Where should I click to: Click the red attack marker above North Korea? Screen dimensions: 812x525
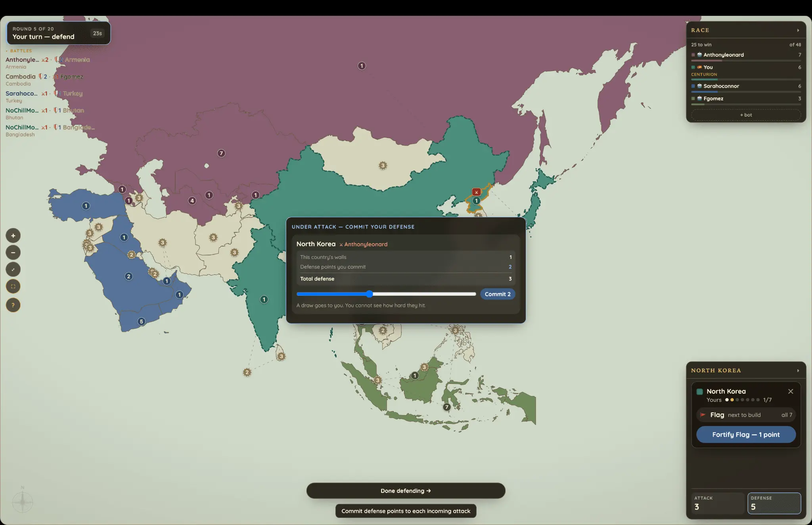477,192
